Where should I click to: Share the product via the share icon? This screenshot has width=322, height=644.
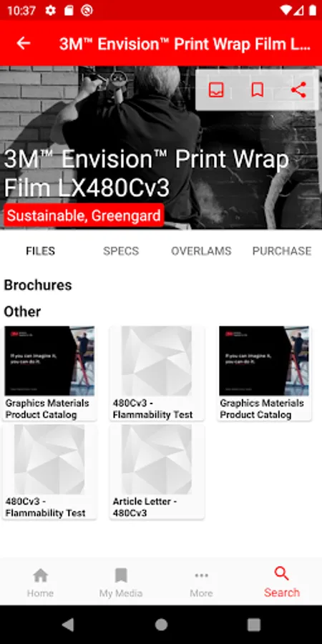298,89
